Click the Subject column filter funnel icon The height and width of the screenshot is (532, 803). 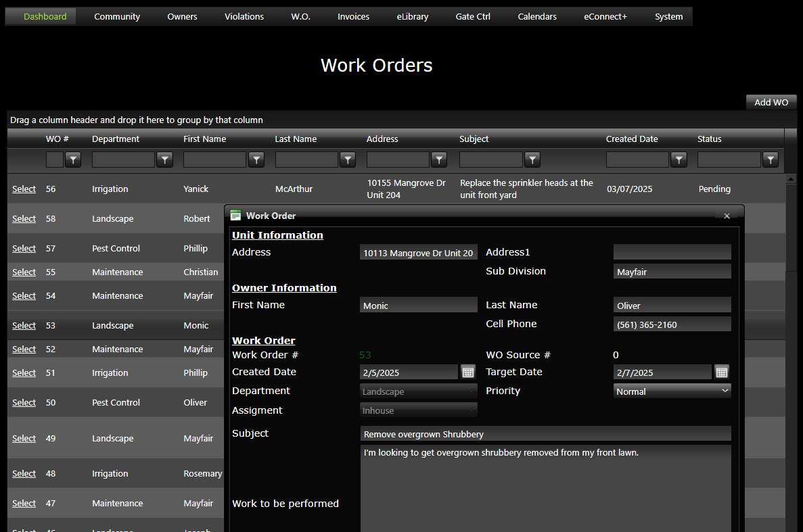532,160
